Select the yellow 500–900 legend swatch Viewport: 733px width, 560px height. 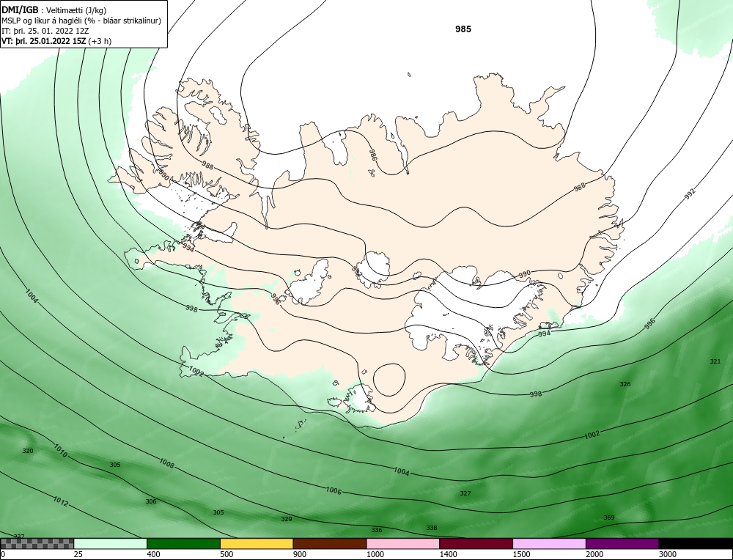tap(257, 544)
